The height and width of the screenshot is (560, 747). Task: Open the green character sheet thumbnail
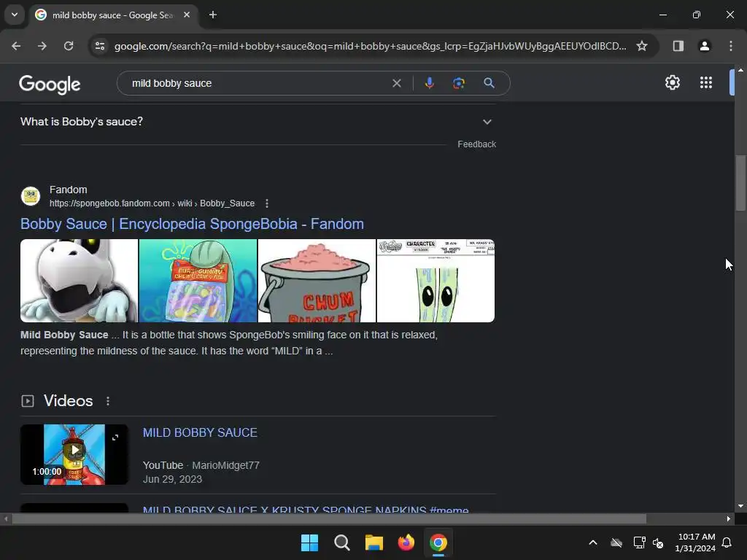pyautogui.click(x=436, y=281)
